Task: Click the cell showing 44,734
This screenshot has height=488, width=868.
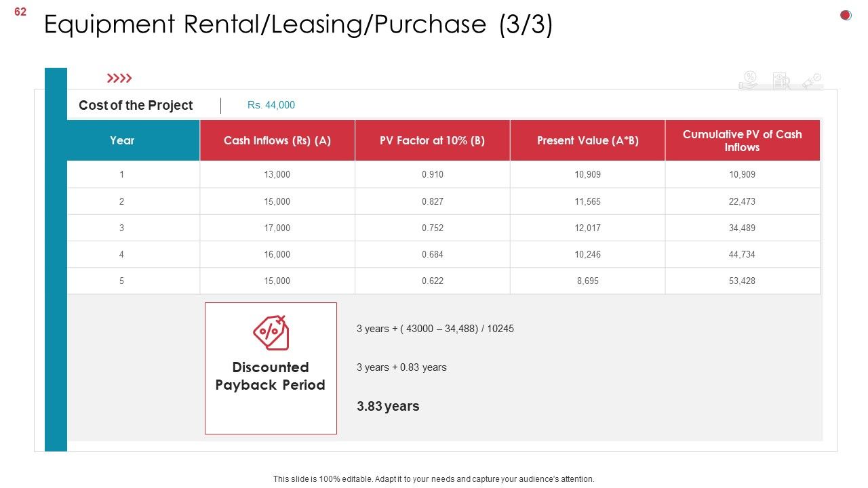Action: [743, 254]
